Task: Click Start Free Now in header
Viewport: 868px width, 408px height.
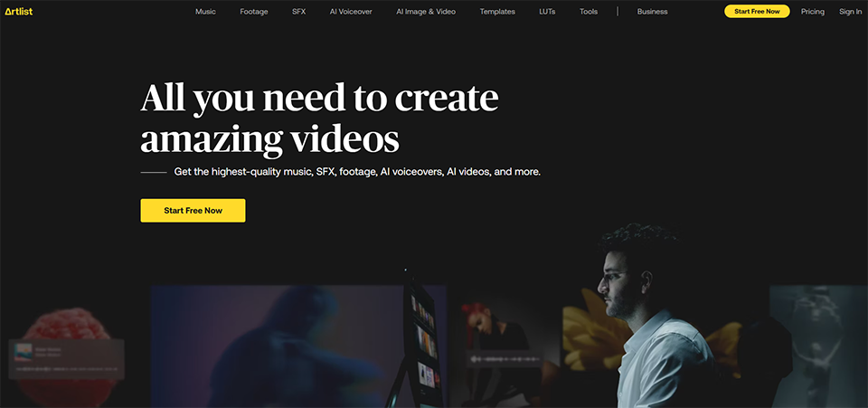Action: (x=757, y=12)
